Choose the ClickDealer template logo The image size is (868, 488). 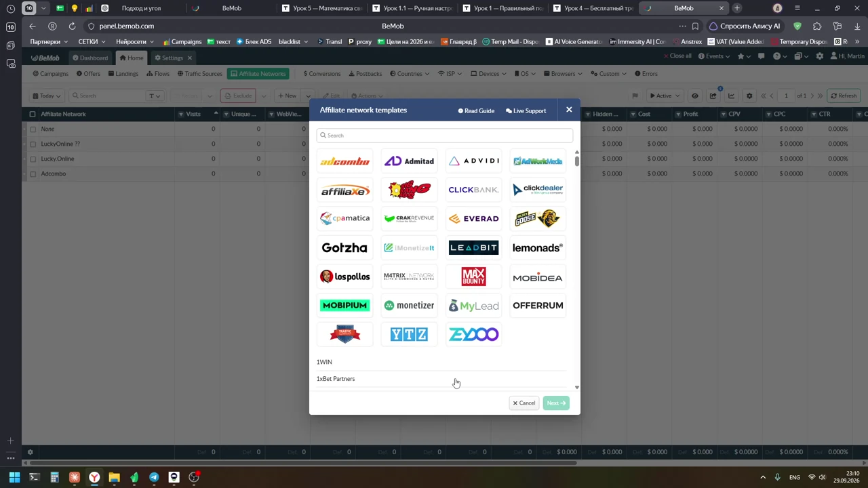coord(538,190)
